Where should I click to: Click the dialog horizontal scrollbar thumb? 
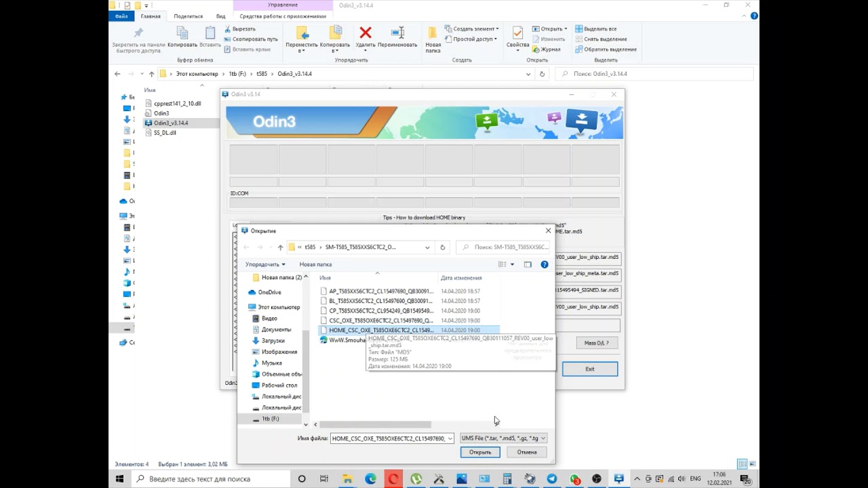click(375, 425)
